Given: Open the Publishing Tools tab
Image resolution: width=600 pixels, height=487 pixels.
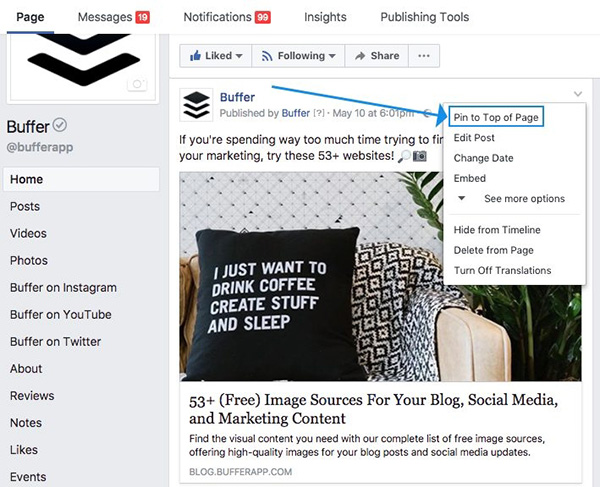Looking at the screenshot, I should point(425,17).
